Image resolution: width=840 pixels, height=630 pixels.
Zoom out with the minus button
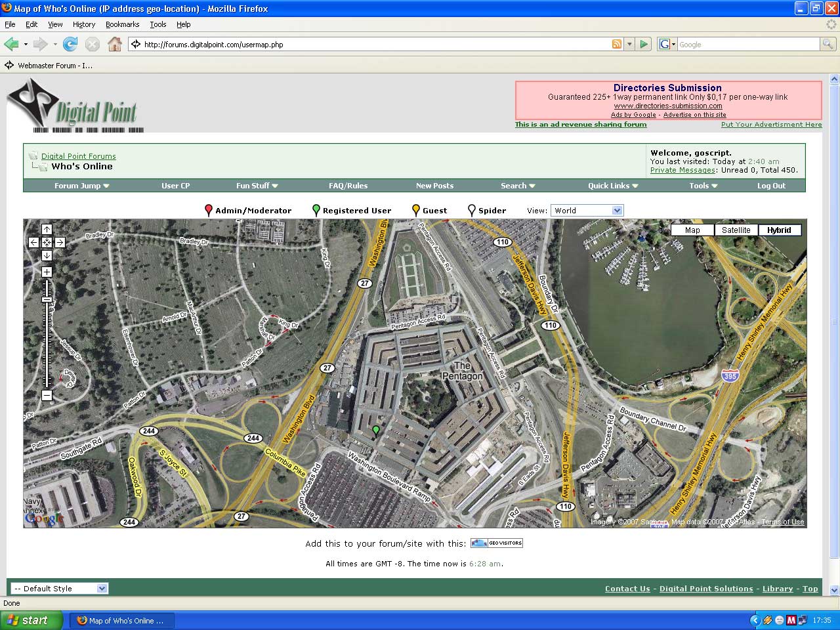(x=47, y=395)
